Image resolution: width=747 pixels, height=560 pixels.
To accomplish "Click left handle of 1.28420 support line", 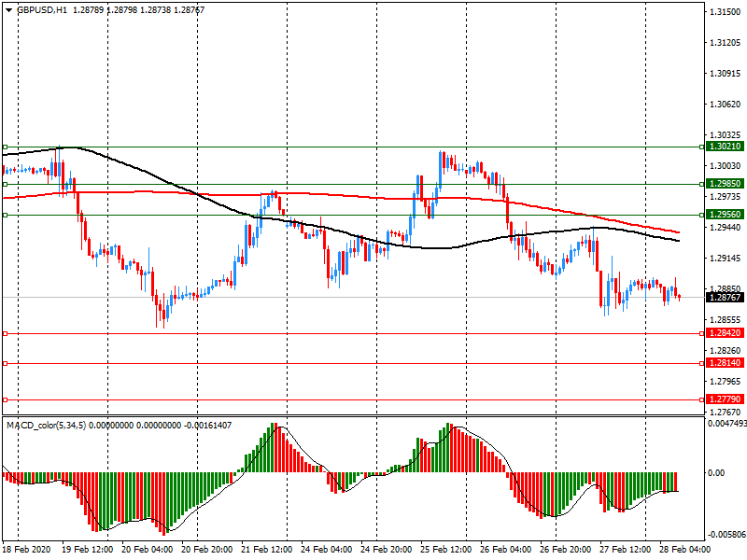I will (x=5, y=334).
